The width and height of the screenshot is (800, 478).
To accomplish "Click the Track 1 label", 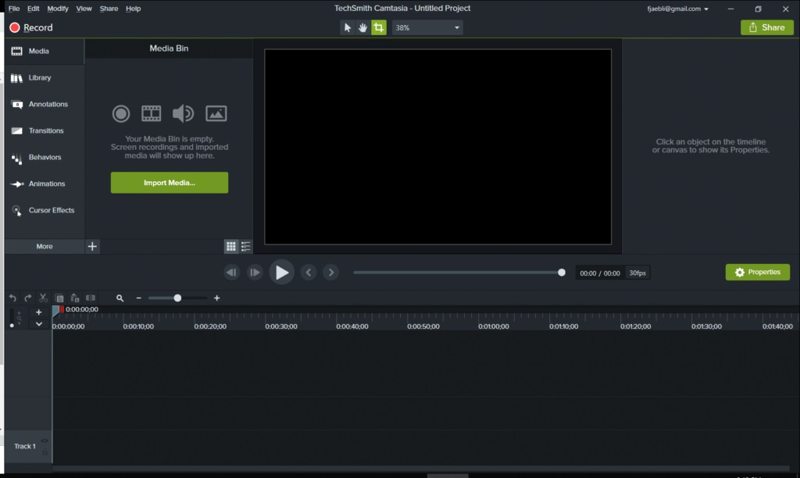I will point(25,446).
